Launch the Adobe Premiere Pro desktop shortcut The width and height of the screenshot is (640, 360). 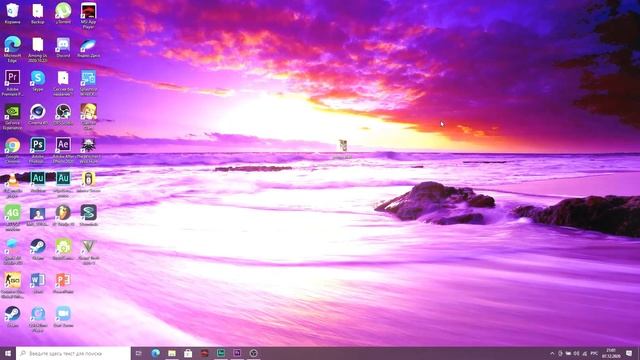(12, 78)
